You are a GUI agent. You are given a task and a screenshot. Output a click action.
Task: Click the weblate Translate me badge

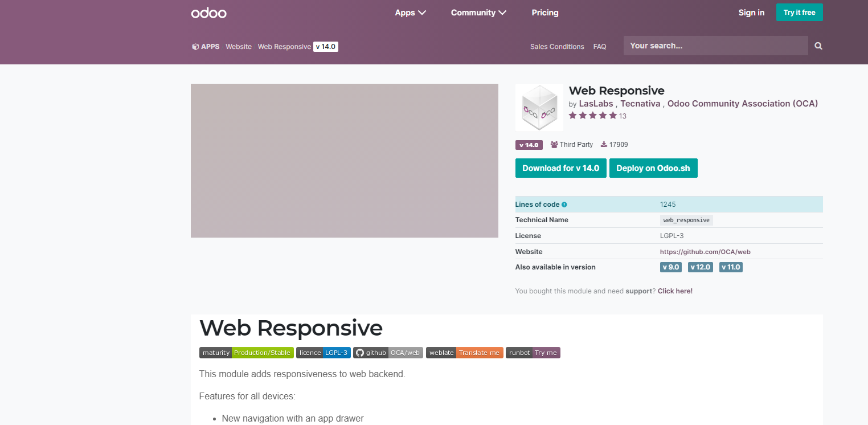click(x=465, y=353)
